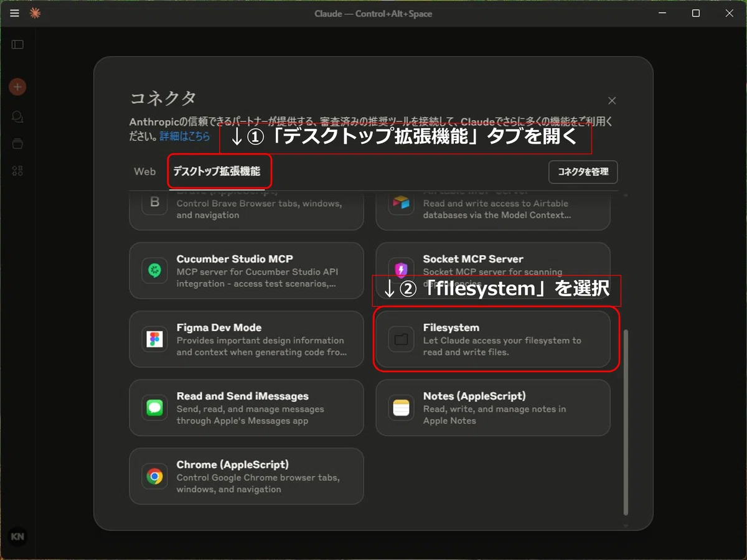Click the Claude starburst logo icon
The height and width of the screenshot is (560, 747).
pyautogui.click(x=35, y=14)
